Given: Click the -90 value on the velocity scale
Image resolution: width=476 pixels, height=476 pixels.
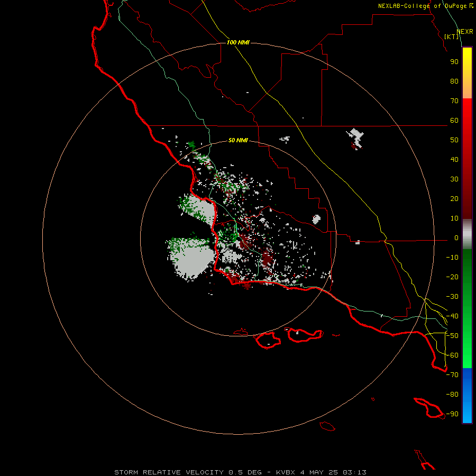Looking at the screenshot, I should pos(452,414).
